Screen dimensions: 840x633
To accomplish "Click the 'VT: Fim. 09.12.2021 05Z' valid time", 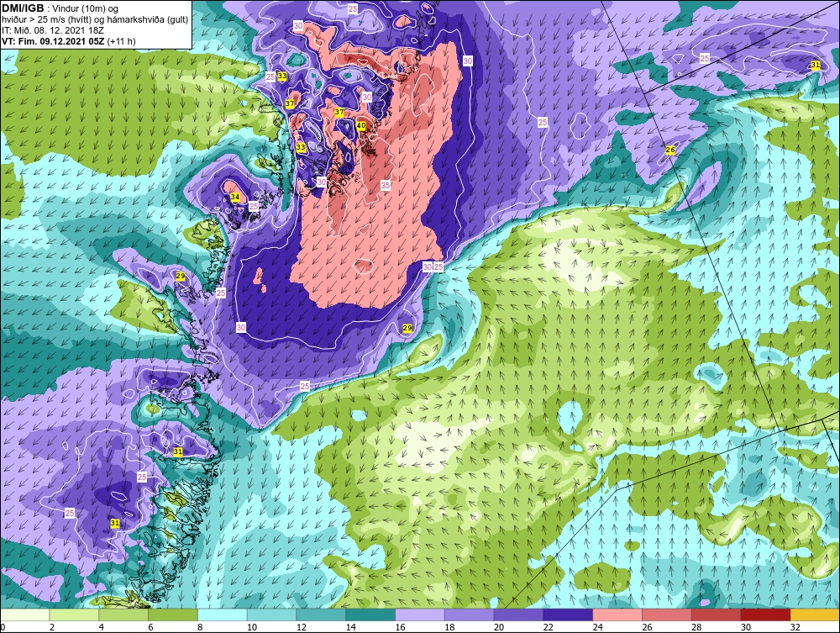I will pos(54,41).
